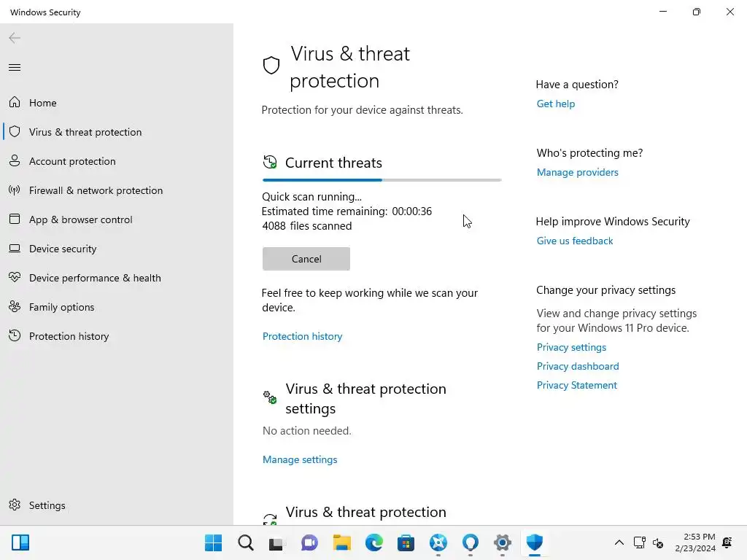The width and height of the screenshot is (747, 560).
Task: Click the '4088 files scanned' text
Action: [x=307, y=226]
